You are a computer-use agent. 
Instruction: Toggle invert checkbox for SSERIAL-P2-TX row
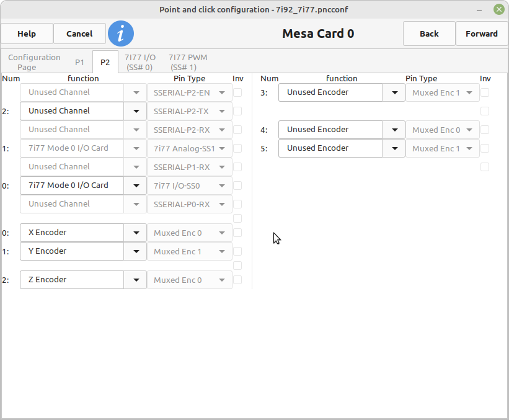237,111
